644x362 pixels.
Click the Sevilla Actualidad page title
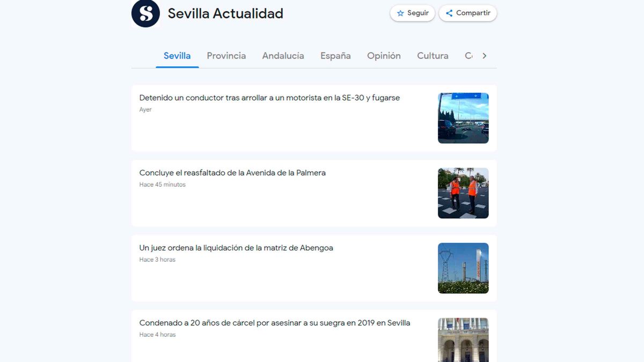click(x=225, y=13)
